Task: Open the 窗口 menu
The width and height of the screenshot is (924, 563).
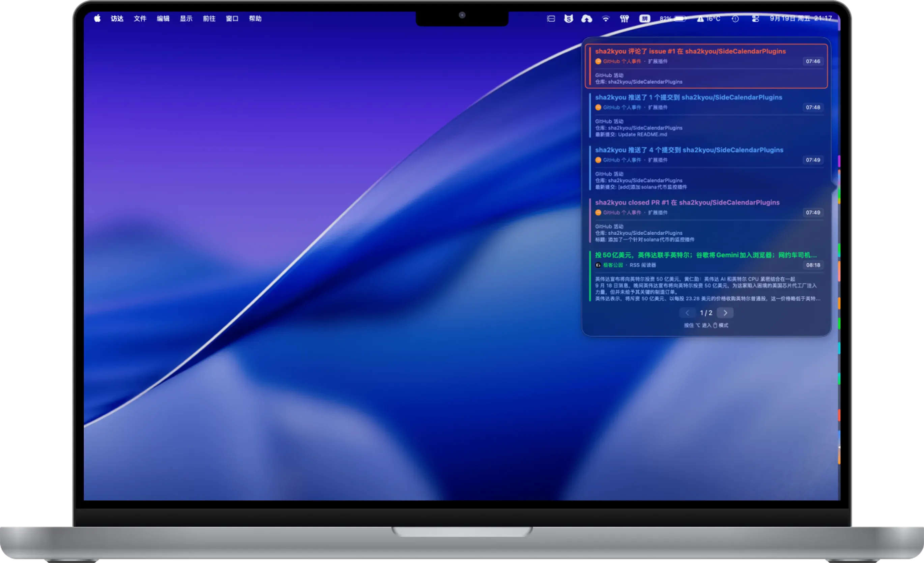Action: tap(232, 18)
